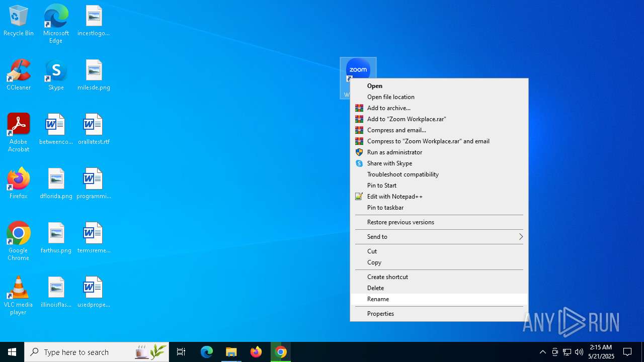The image size is (644, 362).
Task: Select the illinoisflas image file icon
Action: pyautogui.click(x=56, y=293)
